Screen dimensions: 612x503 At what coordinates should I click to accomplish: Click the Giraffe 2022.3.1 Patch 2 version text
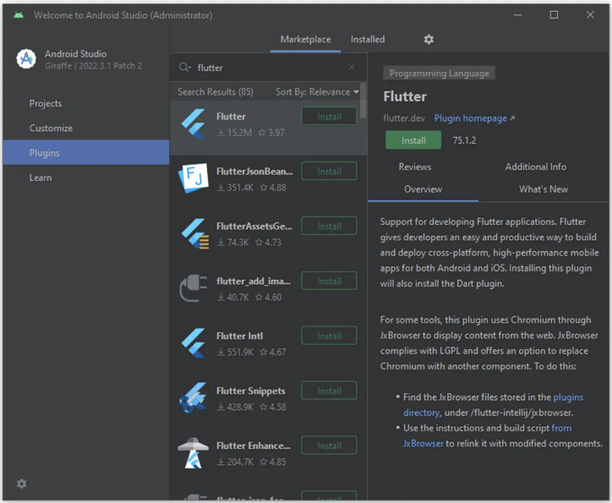coord(93,66)
